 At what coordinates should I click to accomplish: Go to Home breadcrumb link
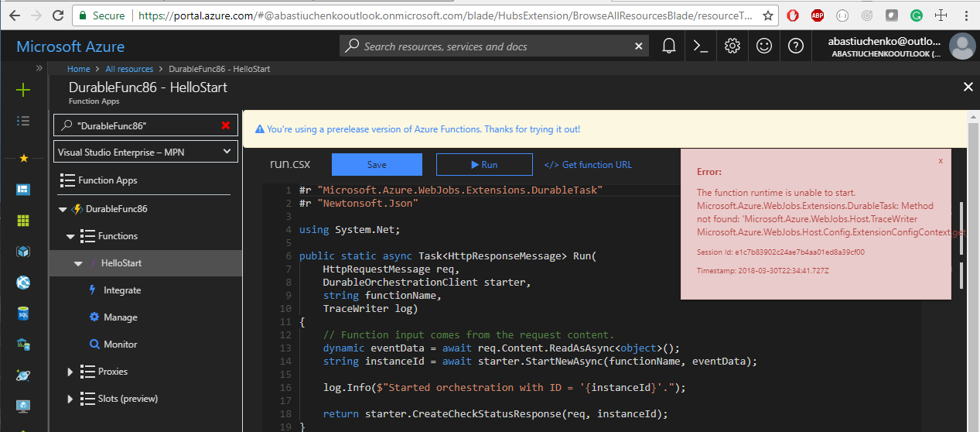[79, 69]
